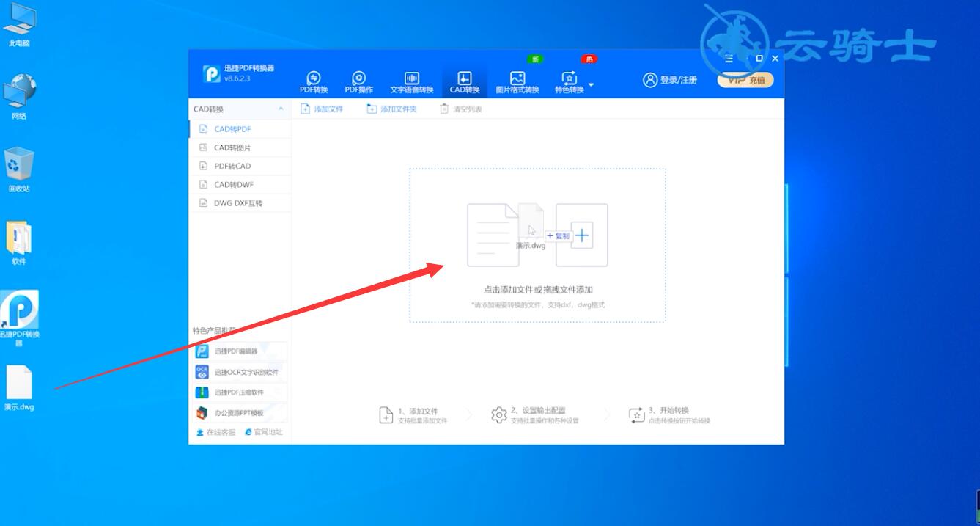Screen dimensions: 980x526
Task: Select DWG DXF互转 in the sidebar
Action: coord(240,203)
